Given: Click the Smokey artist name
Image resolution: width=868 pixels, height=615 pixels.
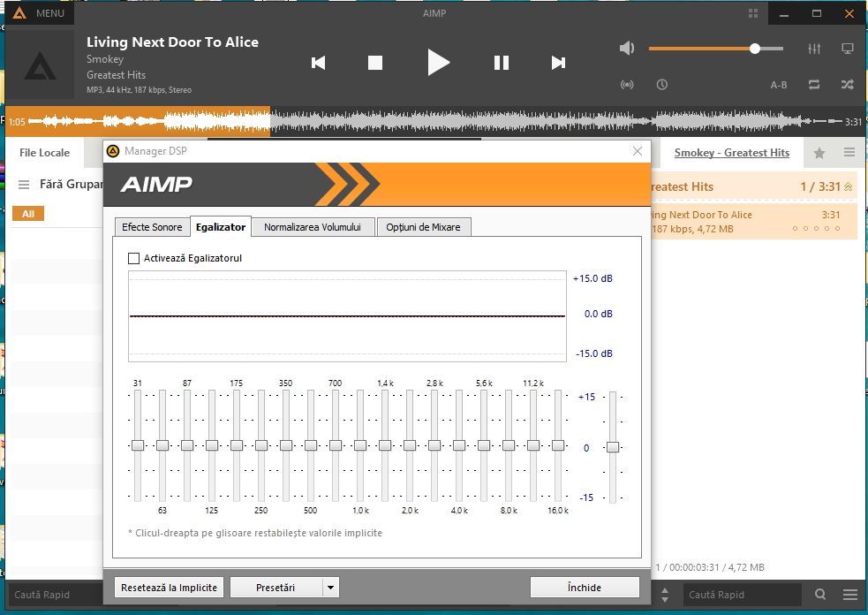Looking at the screenshot, I should (105, 59).
